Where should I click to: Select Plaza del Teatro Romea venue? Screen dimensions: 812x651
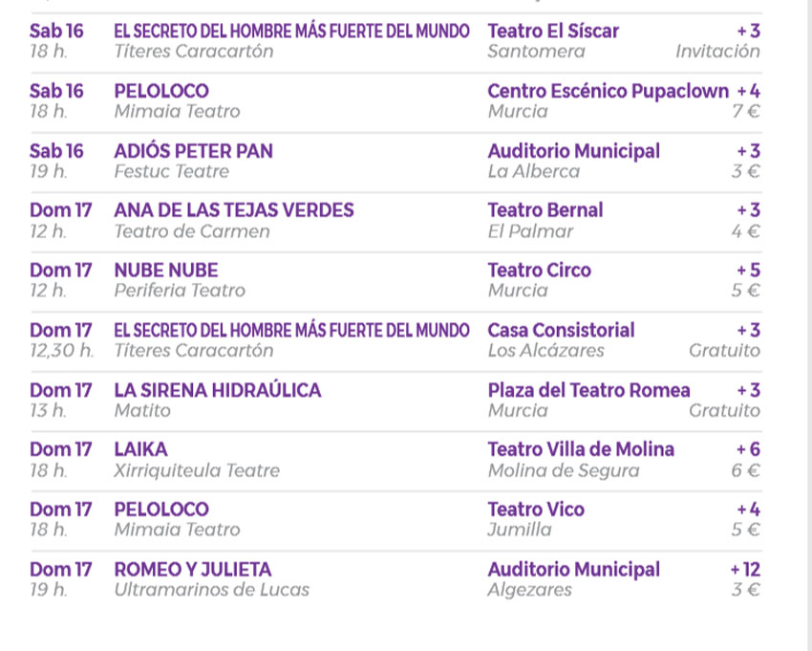(588, 390)
